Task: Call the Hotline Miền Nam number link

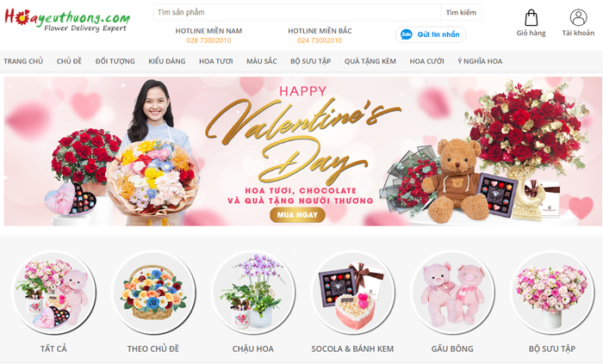Action: (x=208, y=40)
